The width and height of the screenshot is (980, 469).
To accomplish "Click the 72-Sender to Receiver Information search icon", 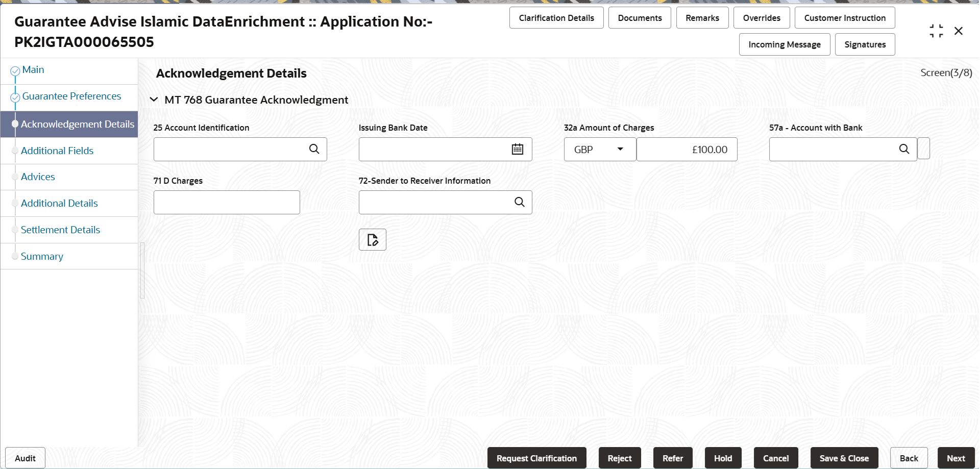I will point(519,202).
